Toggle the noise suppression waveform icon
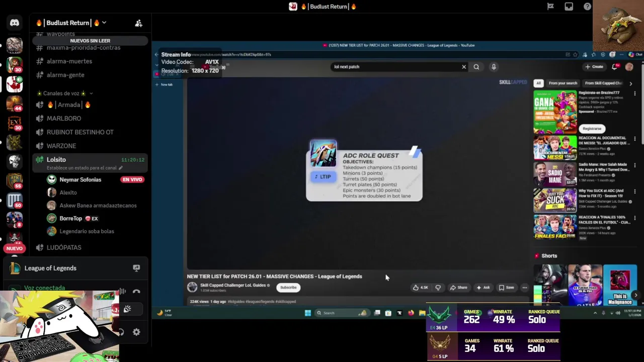This screenshot has width=644, height=362. click(x=122, y=292)
